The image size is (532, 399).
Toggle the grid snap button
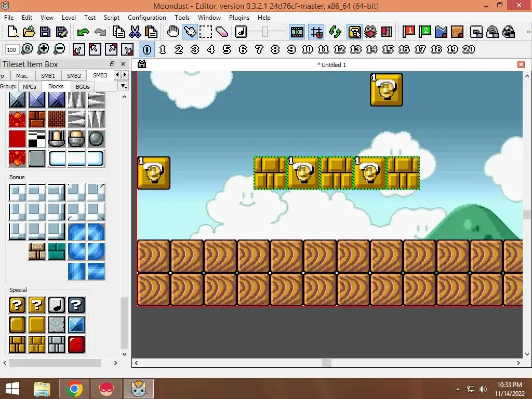[x=316, y=32]
